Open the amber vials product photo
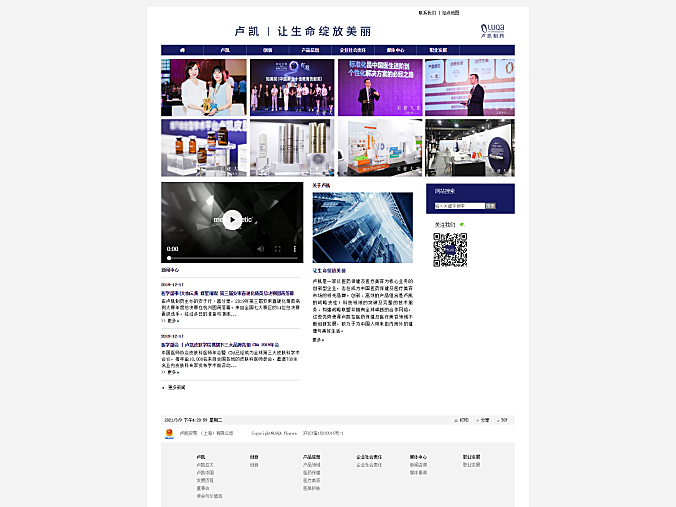676x507 pixels. click(204, 148)
